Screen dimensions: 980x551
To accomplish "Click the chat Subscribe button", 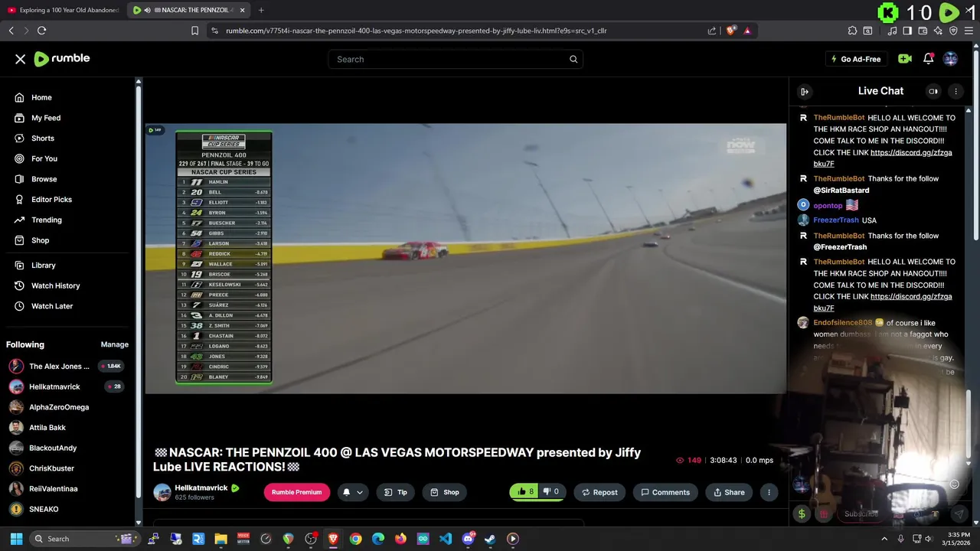I will point(861,514).
